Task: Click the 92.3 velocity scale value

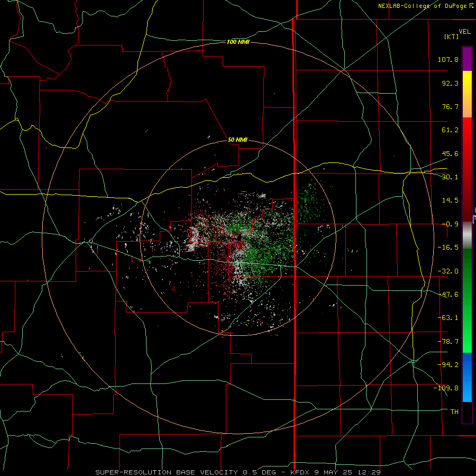Action: (450, 83)
